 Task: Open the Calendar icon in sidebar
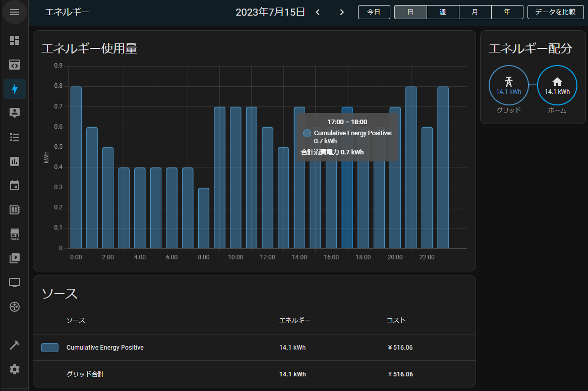(14, 185)
